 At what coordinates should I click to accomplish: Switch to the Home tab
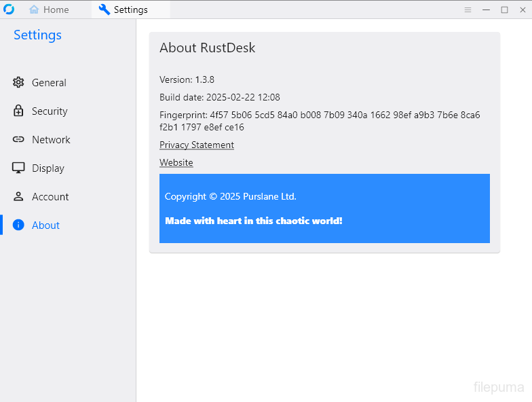click(x=49, y=10)
